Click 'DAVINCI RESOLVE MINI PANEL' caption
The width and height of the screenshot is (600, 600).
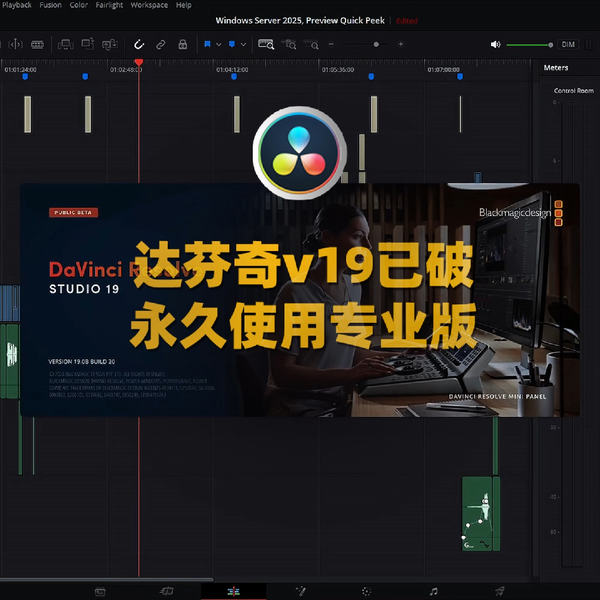pos(497,396)
